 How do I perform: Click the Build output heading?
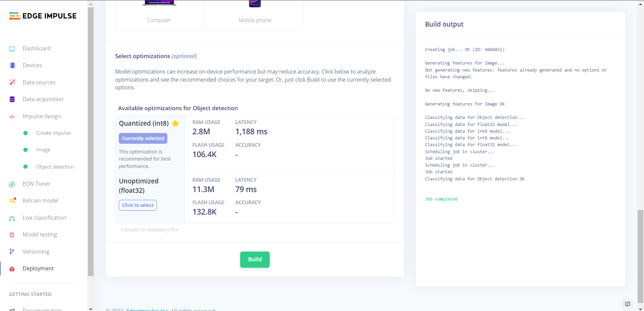444,24
